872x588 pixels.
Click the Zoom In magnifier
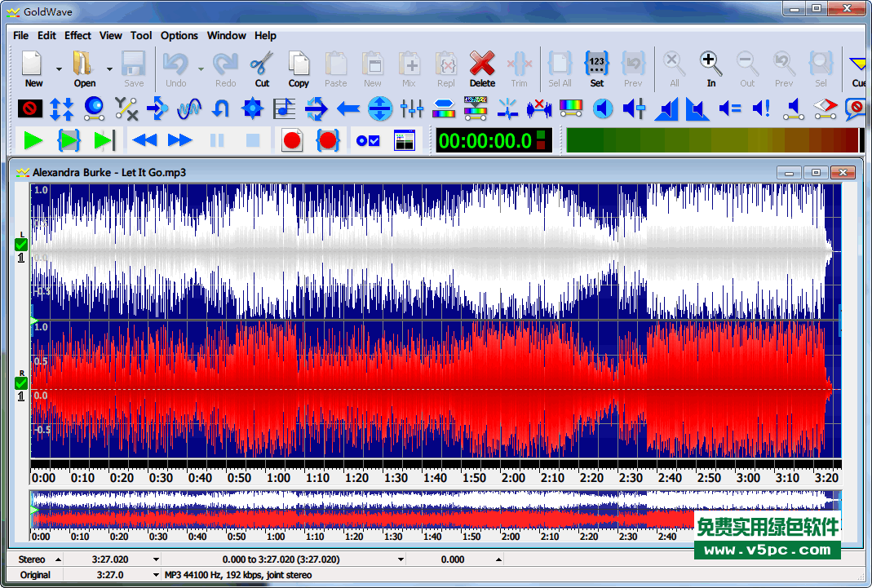tap(710, 64)
